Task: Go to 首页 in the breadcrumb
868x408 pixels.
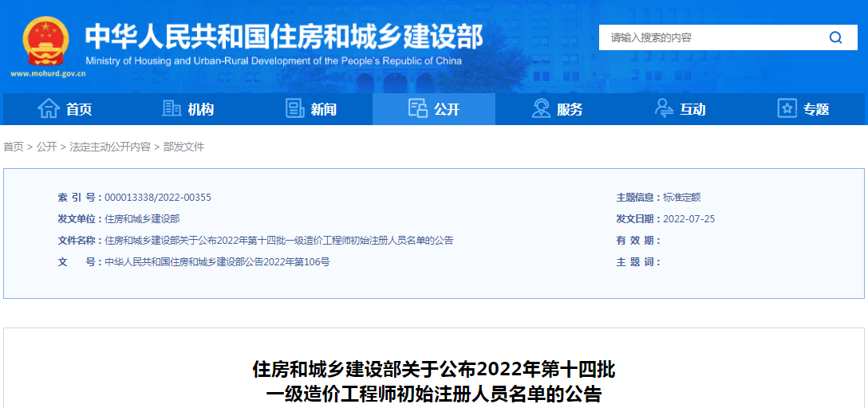Action: point(14,147)
